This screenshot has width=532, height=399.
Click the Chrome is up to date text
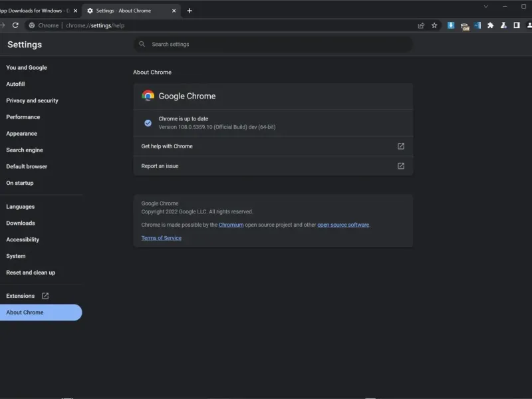(x=184, y=119)
